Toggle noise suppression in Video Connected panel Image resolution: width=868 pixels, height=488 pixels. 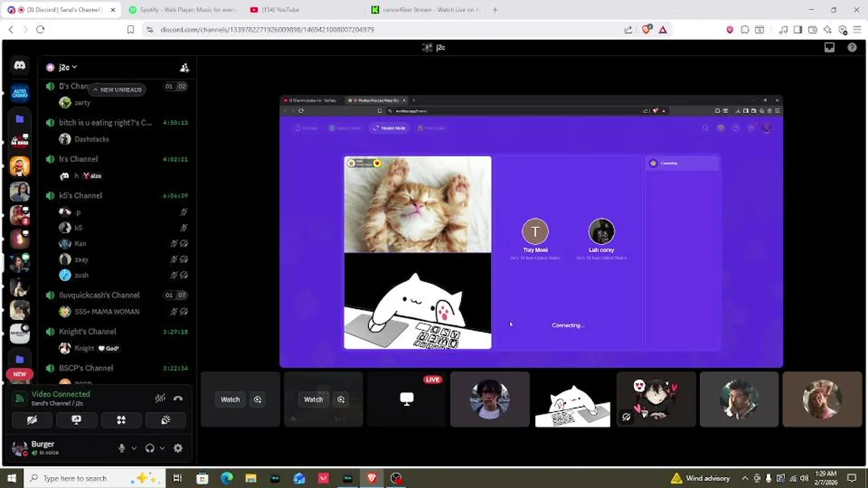(x=160, y=399)
